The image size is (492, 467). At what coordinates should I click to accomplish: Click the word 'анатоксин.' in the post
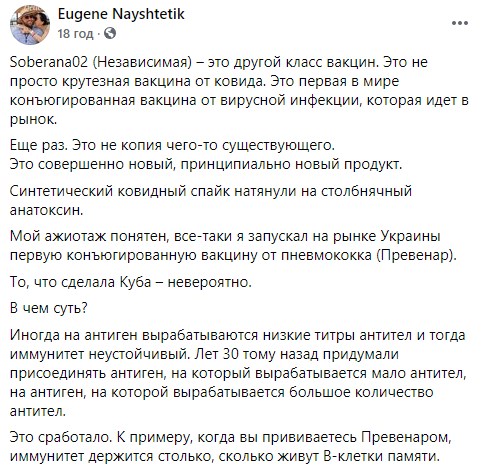(46, 210)
